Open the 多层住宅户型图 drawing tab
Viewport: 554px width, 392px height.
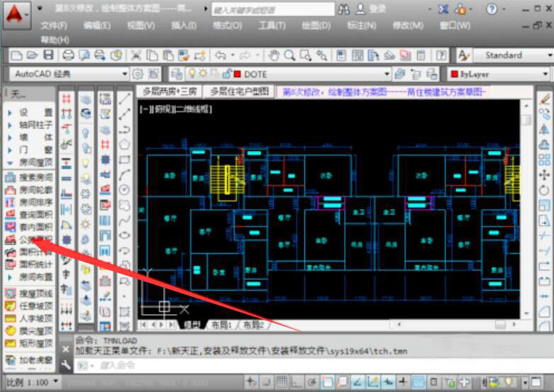[239, 91]
